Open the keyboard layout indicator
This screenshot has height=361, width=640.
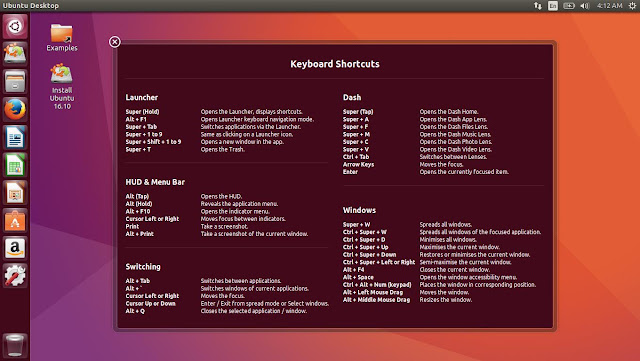point(553,6)
